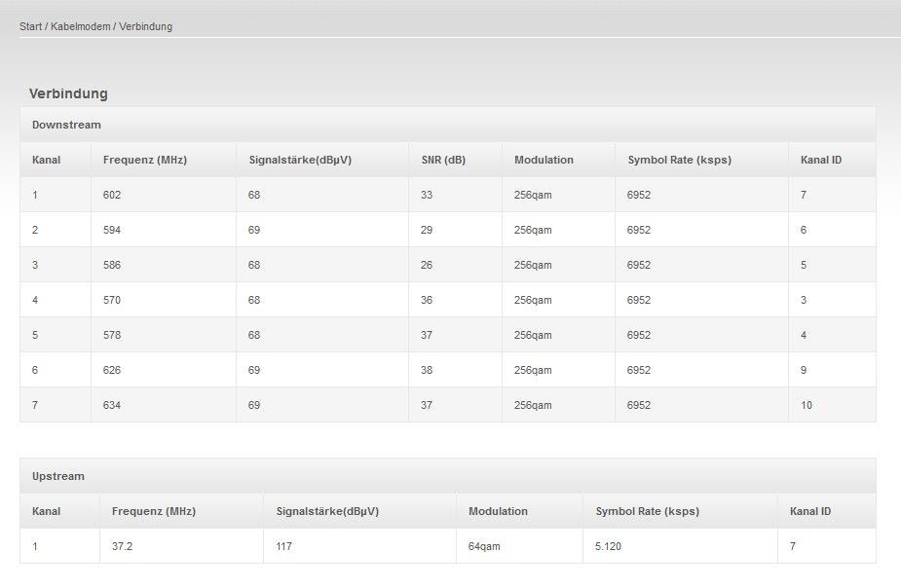
Task: Select the upstream signal strength 117 cell
Action: [x=359, y=546]
